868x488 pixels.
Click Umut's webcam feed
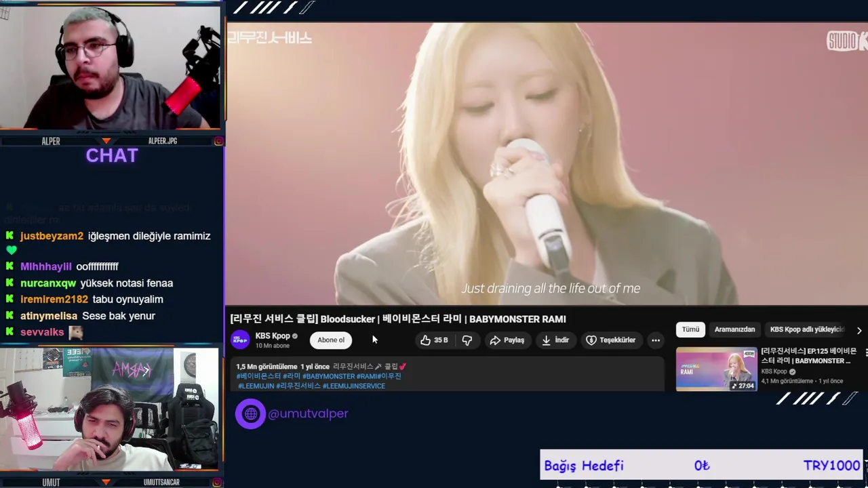coord(110,409)
